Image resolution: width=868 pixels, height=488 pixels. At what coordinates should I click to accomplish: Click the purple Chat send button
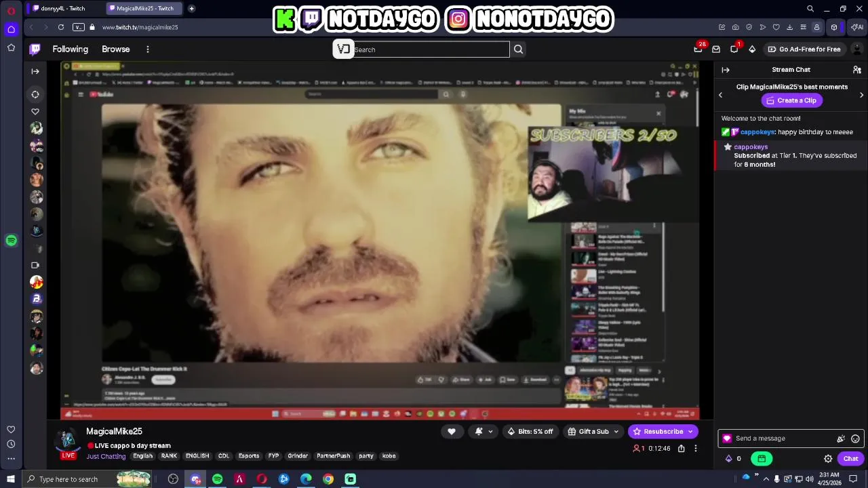[850, 459]
